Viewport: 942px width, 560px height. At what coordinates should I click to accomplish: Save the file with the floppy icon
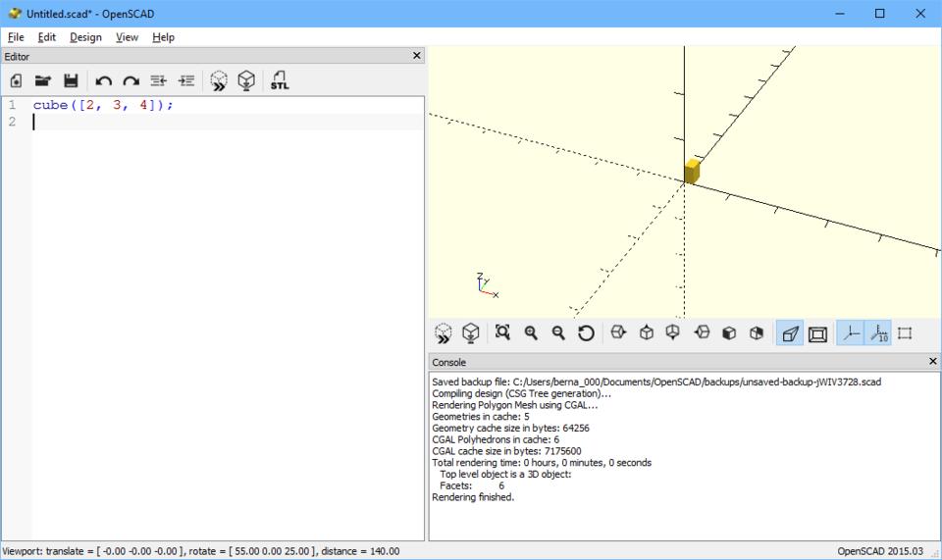point(71,81)
